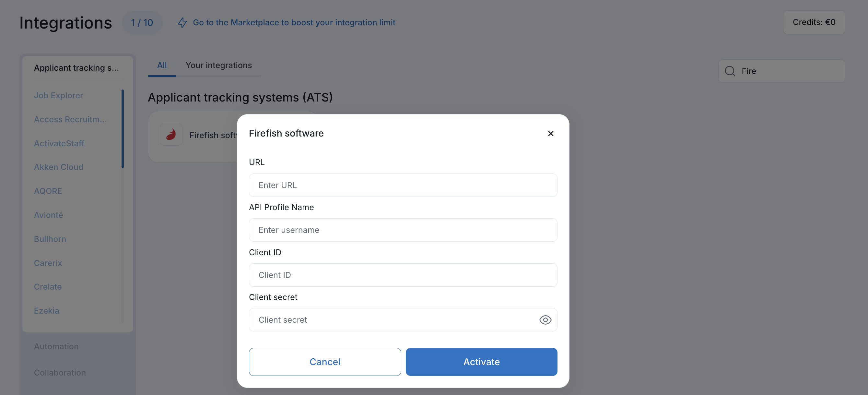Viewport: 868px width, 395px height.
Task: Click the API Profile Name field
Action: click(x=403, y=230)
